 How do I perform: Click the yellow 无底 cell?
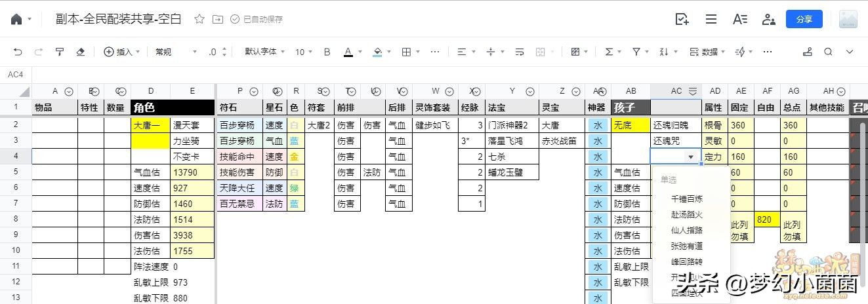pos(630,124)
